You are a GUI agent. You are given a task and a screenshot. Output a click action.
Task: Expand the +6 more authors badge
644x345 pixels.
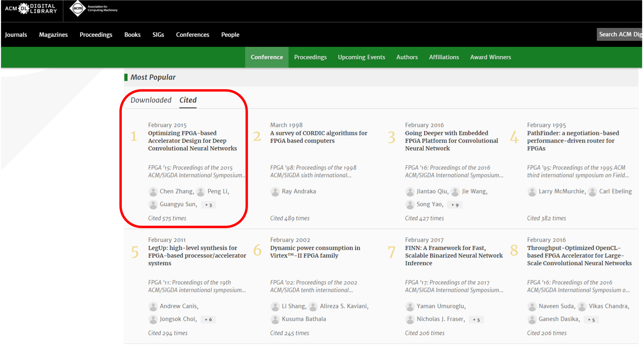208,319
